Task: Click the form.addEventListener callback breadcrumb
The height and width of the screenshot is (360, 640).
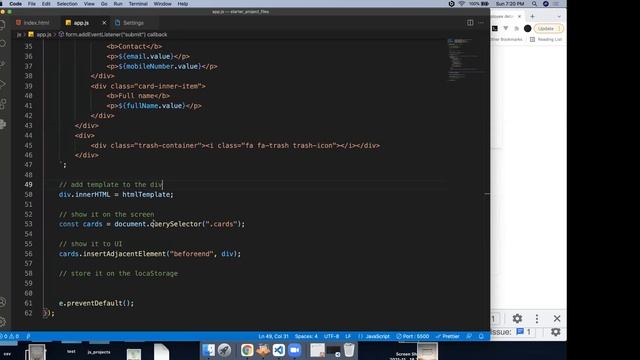Action: pos(113,35)
